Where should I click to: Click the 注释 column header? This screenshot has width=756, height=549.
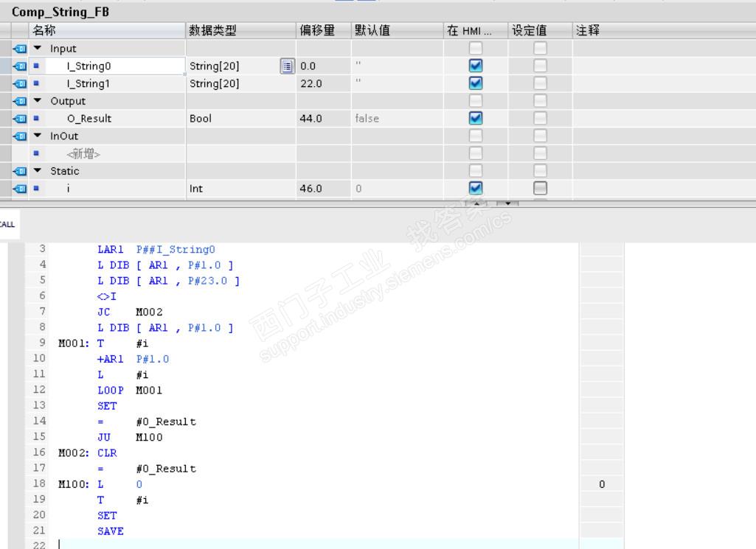[665, 30]
